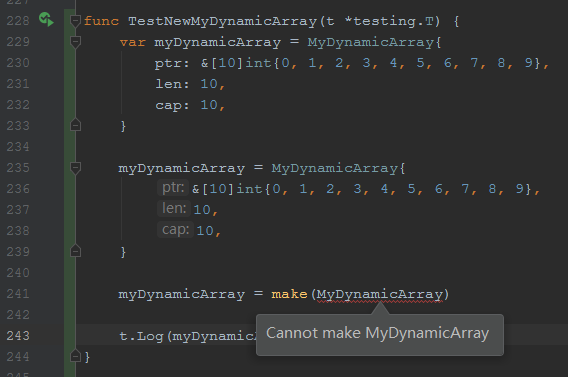Click line number 235 in the gutter
The image size is (568, 377).
tap(18, 168)
